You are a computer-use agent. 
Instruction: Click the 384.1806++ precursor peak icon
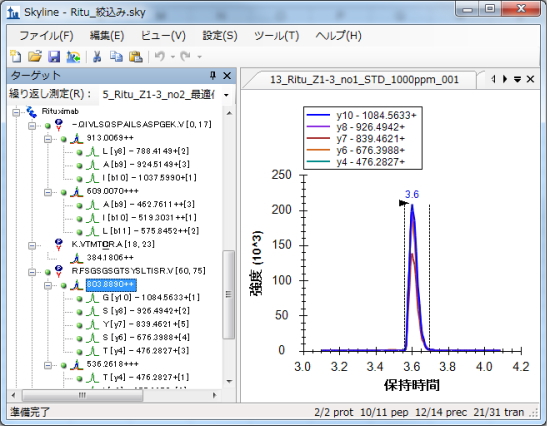click(x=76, y=258)
